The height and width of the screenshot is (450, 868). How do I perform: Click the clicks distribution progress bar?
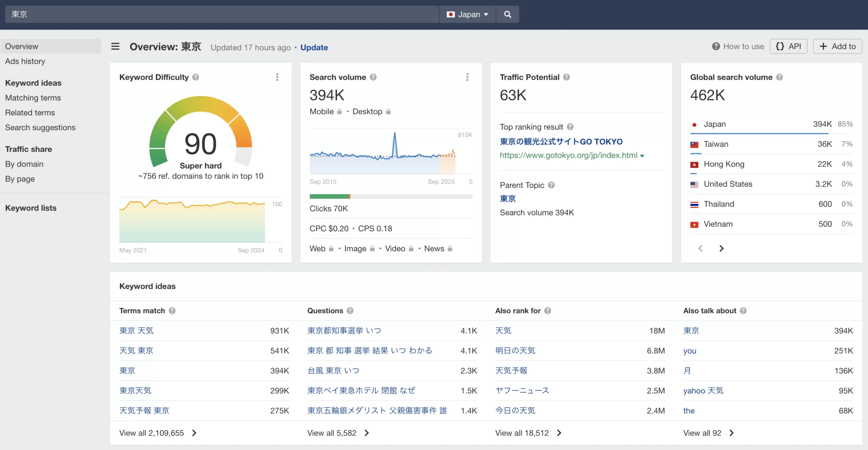(391, 197)
